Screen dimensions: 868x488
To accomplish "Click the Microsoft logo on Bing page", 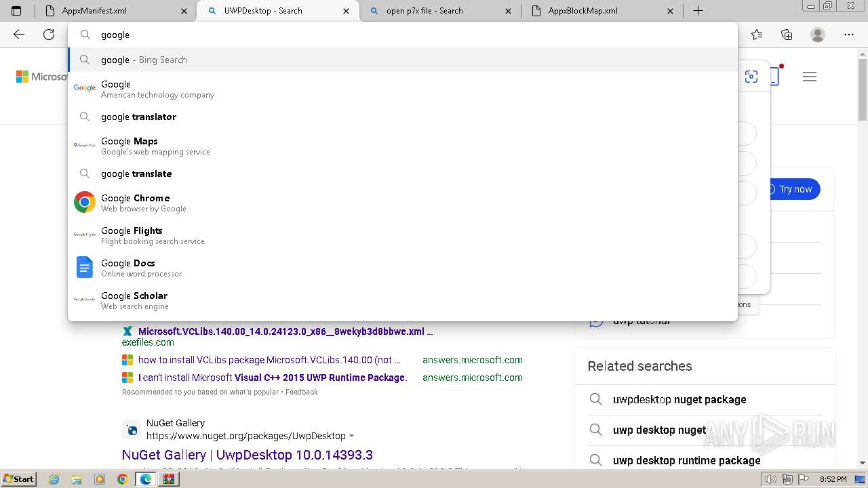I will click(42, 77).
